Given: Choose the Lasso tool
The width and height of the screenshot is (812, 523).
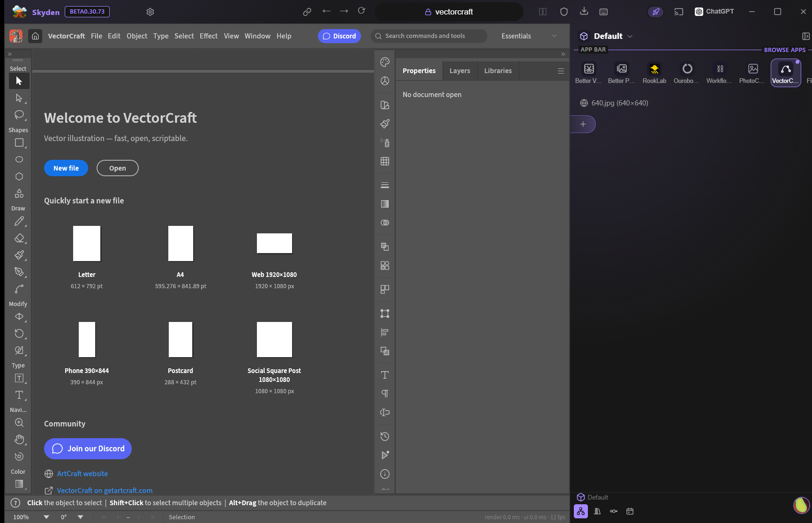Looking at the screenshot, I should pyautogui.click(x=19, y=115).
